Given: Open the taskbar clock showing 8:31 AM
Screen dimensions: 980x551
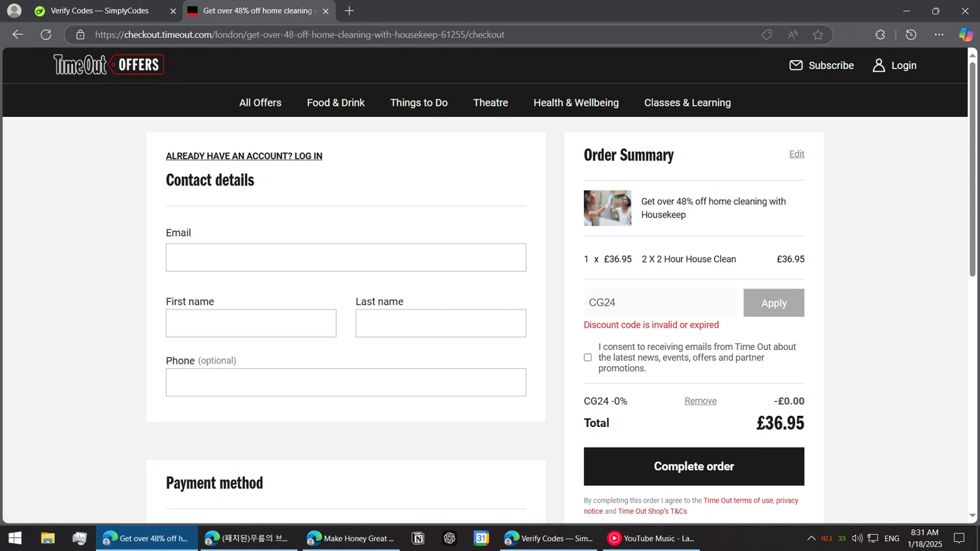Looking at the screenshot, I should point(924,538).
